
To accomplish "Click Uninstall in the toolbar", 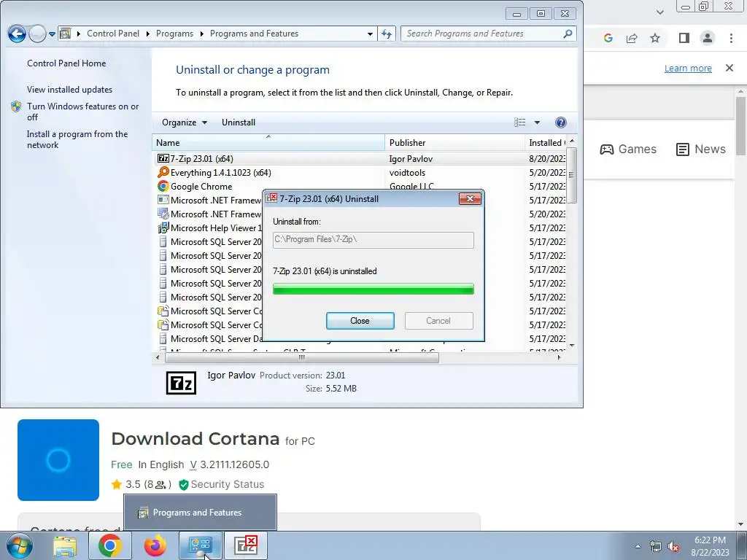I will point(239,122).
